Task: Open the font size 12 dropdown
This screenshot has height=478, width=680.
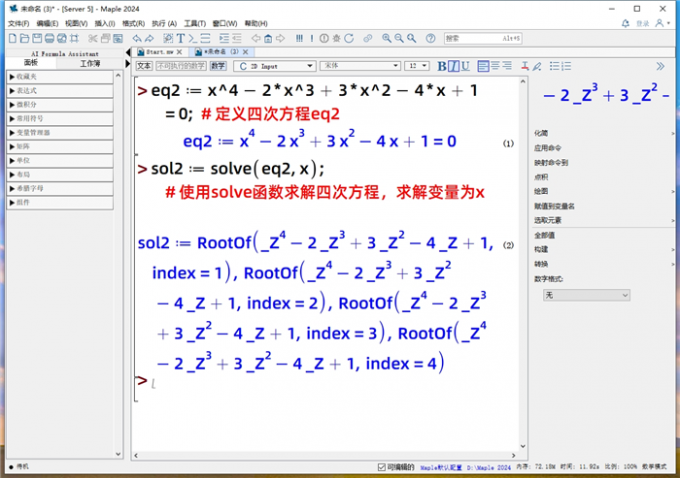Action: (x=416, y=66)
